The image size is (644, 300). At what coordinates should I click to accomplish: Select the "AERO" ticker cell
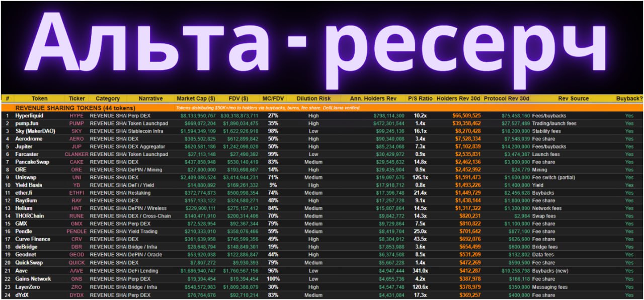point(77,139)
